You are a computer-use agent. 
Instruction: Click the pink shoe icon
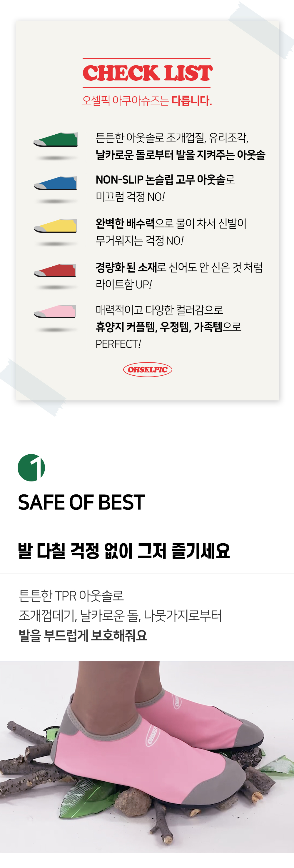point(55,311)
